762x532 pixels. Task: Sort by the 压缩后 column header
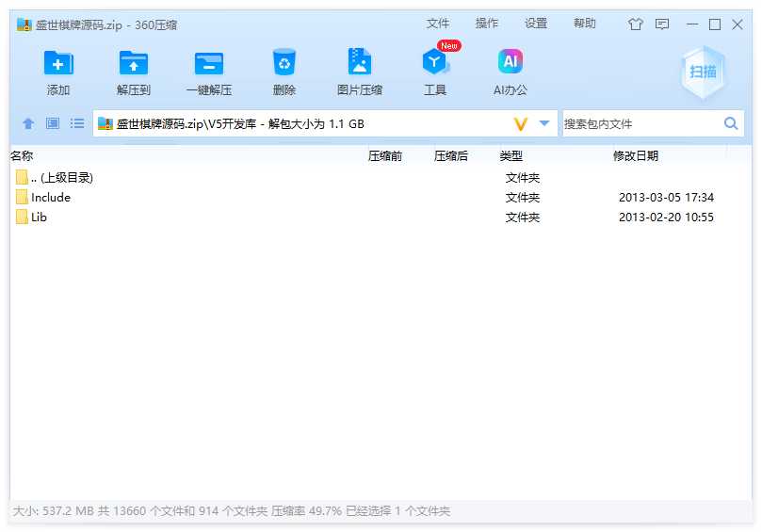[x=450, y=156]
